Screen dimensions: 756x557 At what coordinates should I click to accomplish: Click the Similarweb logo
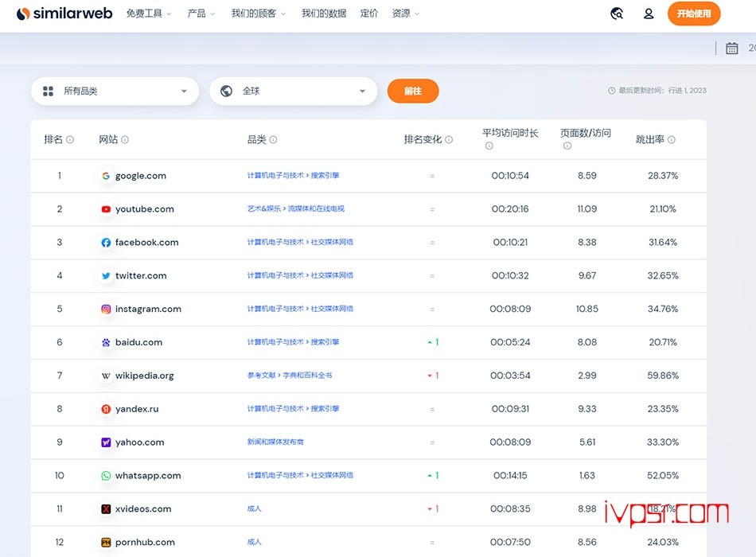pyautogui.click(x=64, y=14)
